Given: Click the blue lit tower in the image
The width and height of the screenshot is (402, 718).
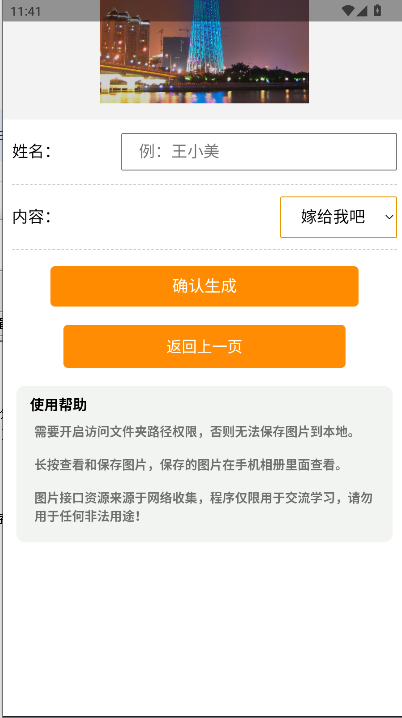Looking at the screenshot, I should point(205,37).
